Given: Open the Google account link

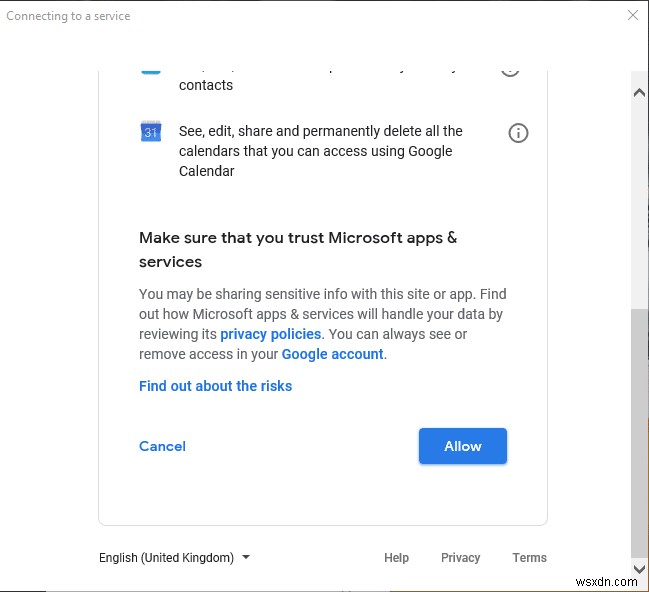Looking at the screenshot, I should tap(332, 354).
